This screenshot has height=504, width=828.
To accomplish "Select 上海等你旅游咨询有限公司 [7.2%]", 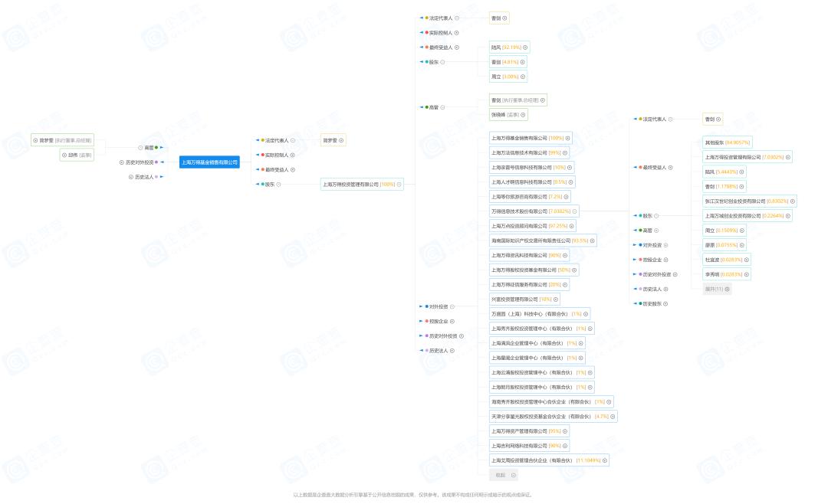I will [x=530, y=197].
